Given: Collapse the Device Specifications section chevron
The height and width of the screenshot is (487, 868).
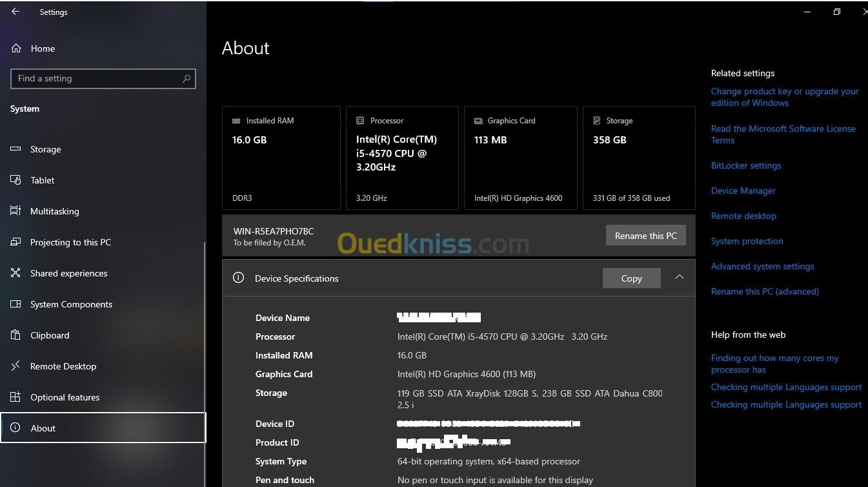Looking at the screenshot, I should coord(679,277).
